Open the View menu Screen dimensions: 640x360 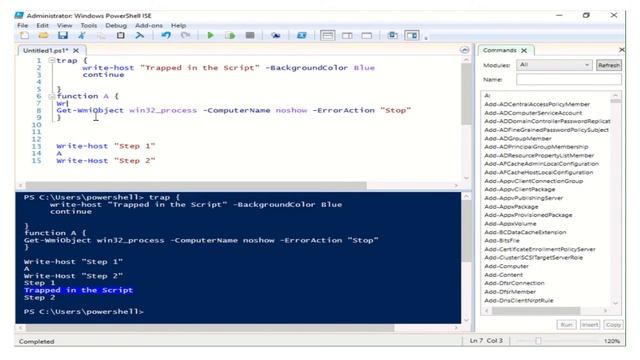[x=64, y=25]
